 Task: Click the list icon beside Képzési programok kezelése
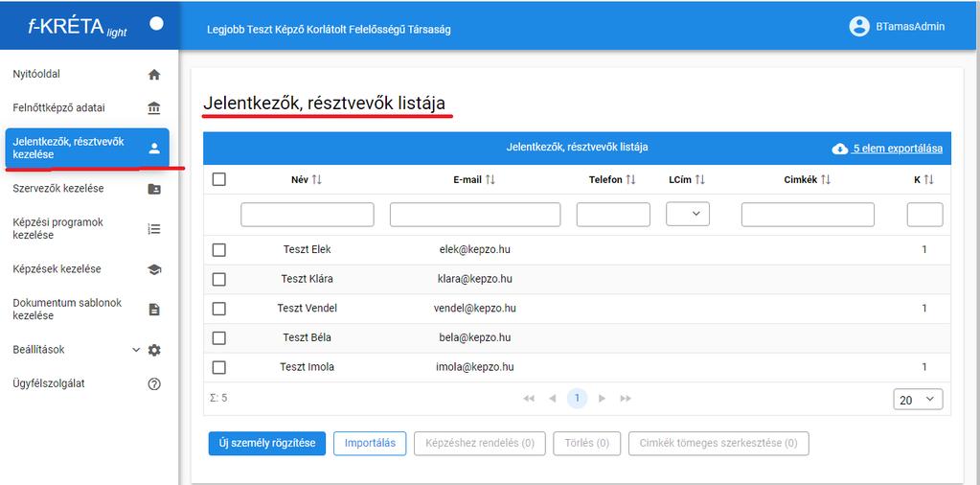pos(153,229)
